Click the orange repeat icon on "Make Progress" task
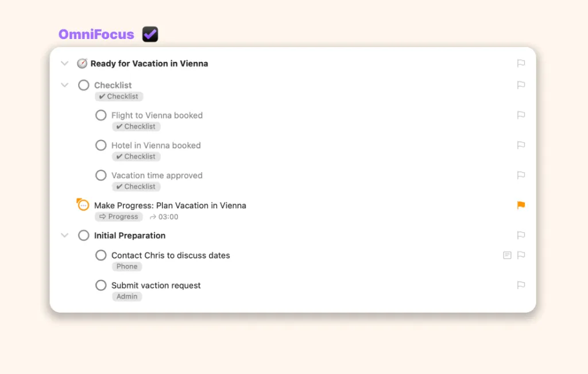Screen dimensions: 588x374 [83, 204]
